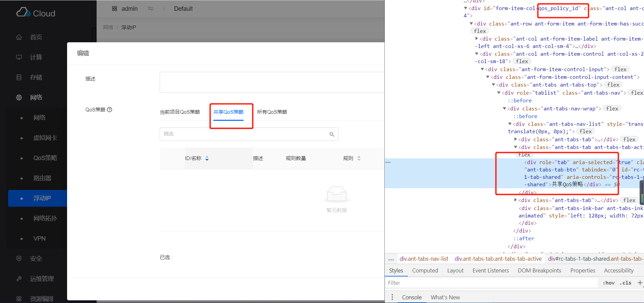Viewport: 644px width, 303px height.
Task: Open the Computed tab in DevTools
Action: tap(425, 270)
